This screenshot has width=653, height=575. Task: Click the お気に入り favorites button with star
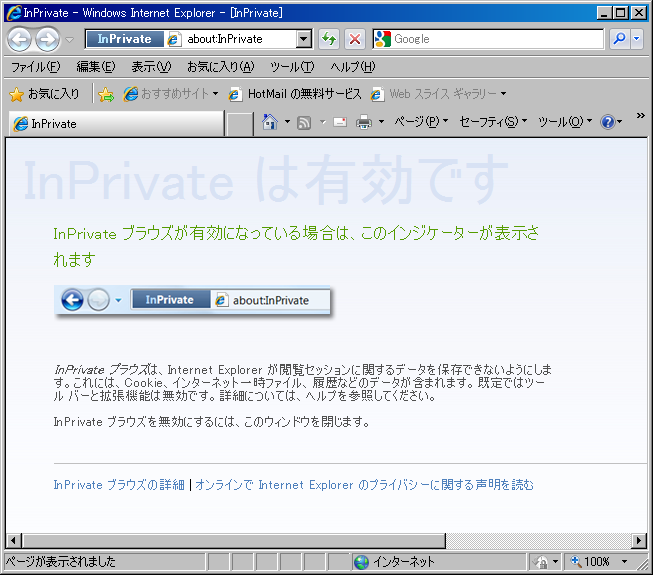coord(44,94)
